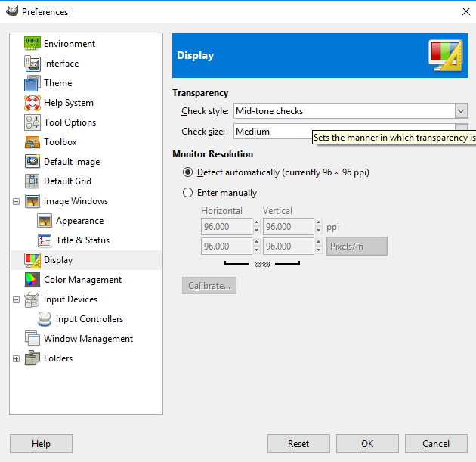Open the Environment preferences page
The width and height of the screenshot is (476, 462).
tap(70, 44)
